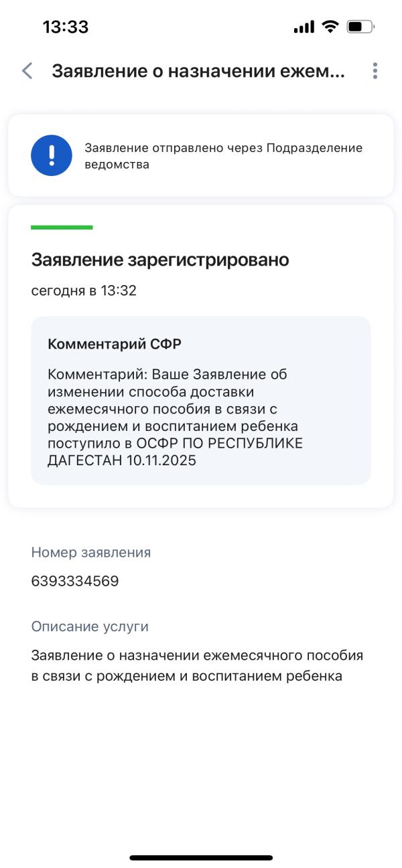
Task: Tap the blue exclamation status icon
Action: 52,155
